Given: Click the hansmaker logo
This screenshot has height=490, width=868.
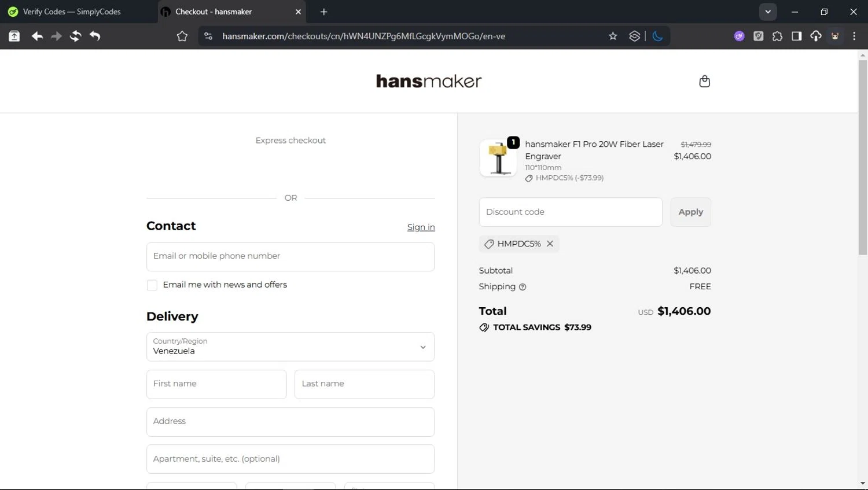Looking at the screenshot, I should click(429, 81).
